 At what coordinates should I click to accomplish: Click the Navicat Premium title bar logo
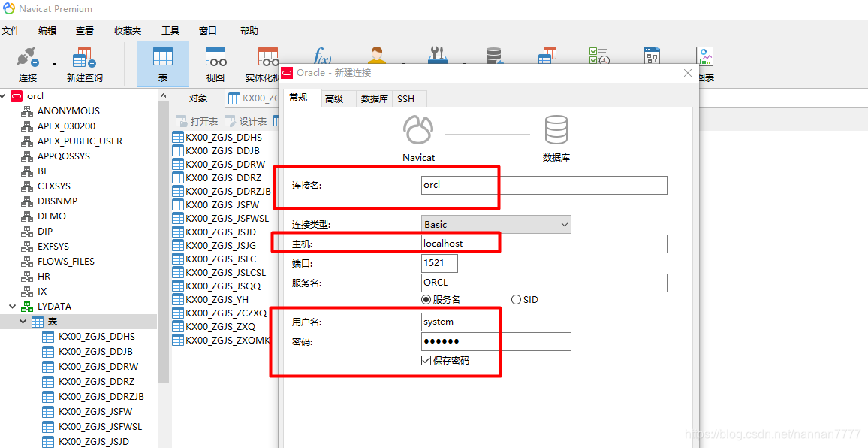pos(9,9)
